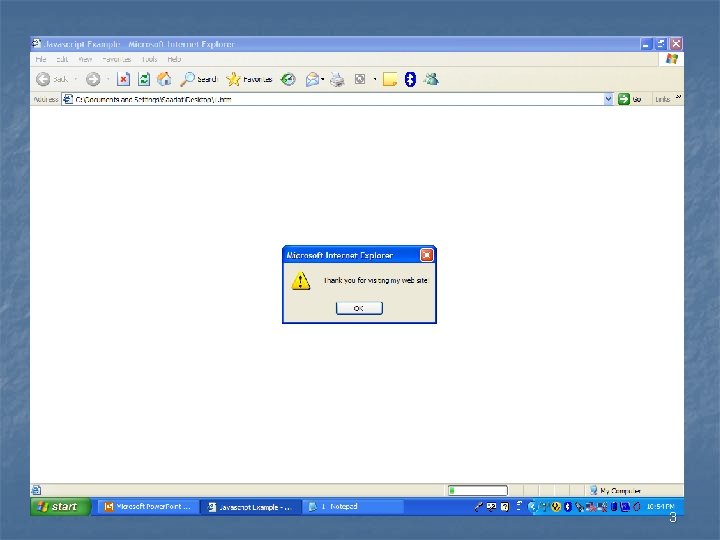Click the taskbar clock
This screenshot has width=720, height=540.
coord(660,506)
